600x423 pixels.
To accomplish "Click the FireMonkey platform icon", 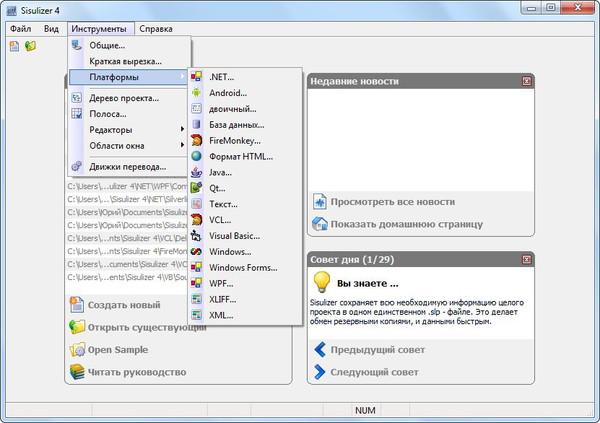I will point(196,140).
